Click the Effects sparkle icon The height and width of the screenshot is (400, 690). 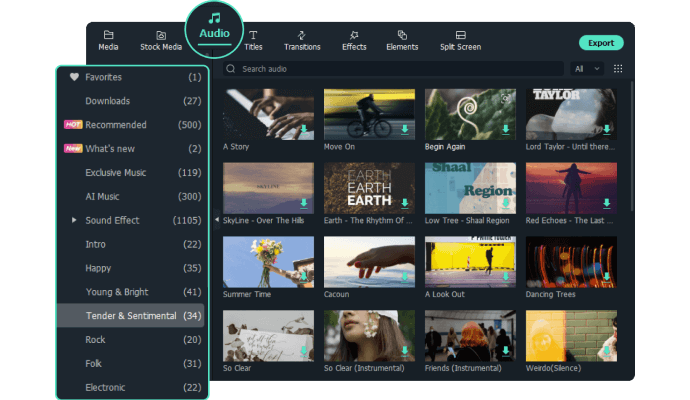(354, 35)
